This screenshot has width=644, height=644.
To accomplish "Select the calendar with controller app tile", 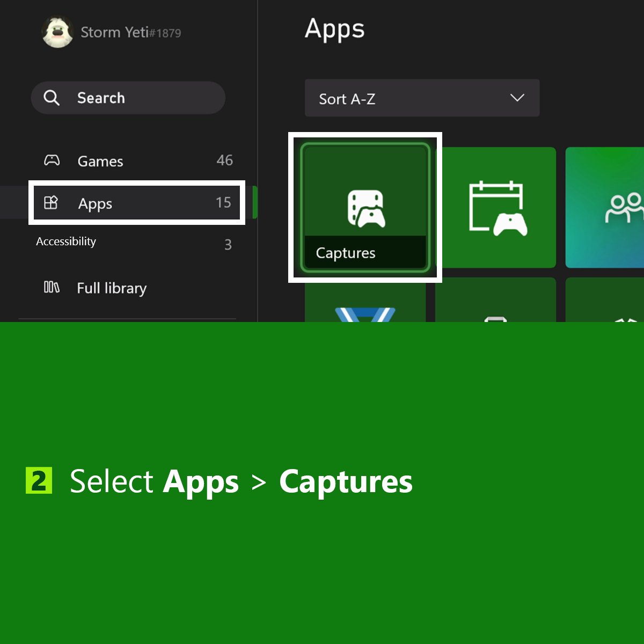I will click(497, 207).
